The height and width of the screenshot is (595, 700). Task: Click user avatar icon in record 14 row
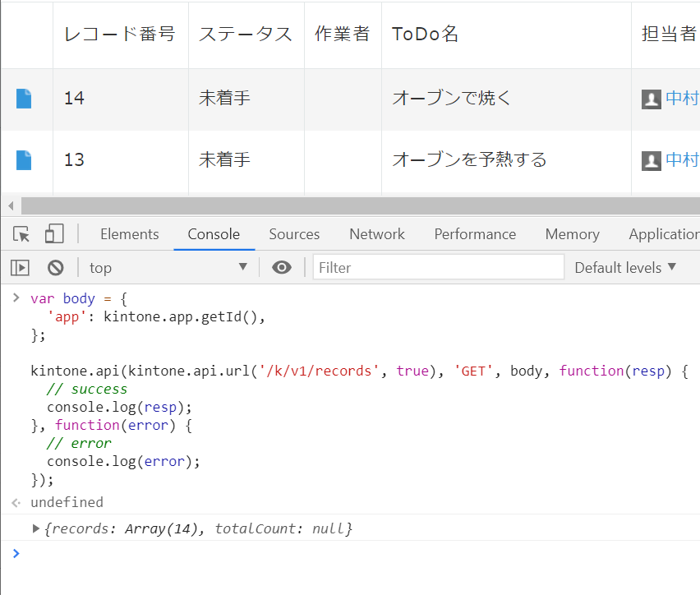[652, 99]
